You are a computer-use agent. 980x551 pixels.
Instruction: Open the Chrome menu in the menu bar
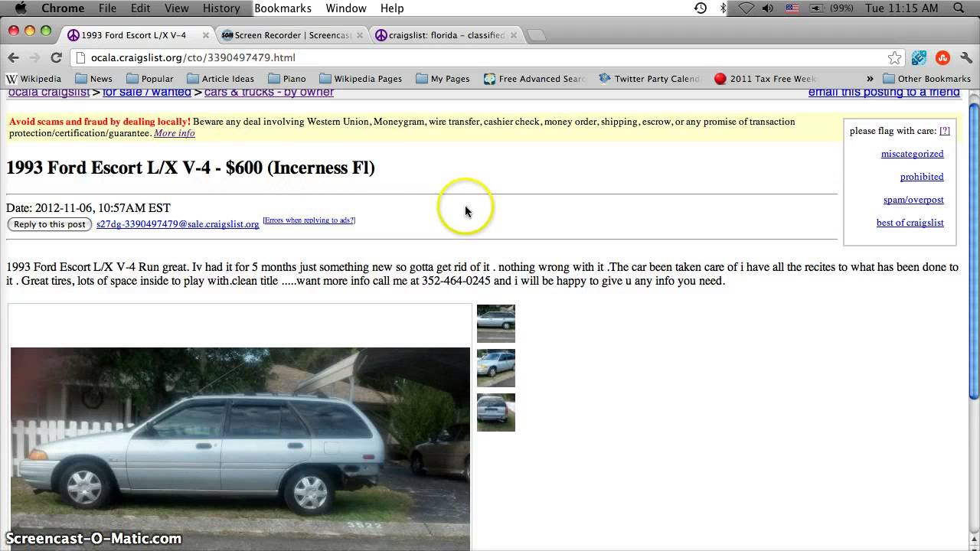click(x=63, y=8)
